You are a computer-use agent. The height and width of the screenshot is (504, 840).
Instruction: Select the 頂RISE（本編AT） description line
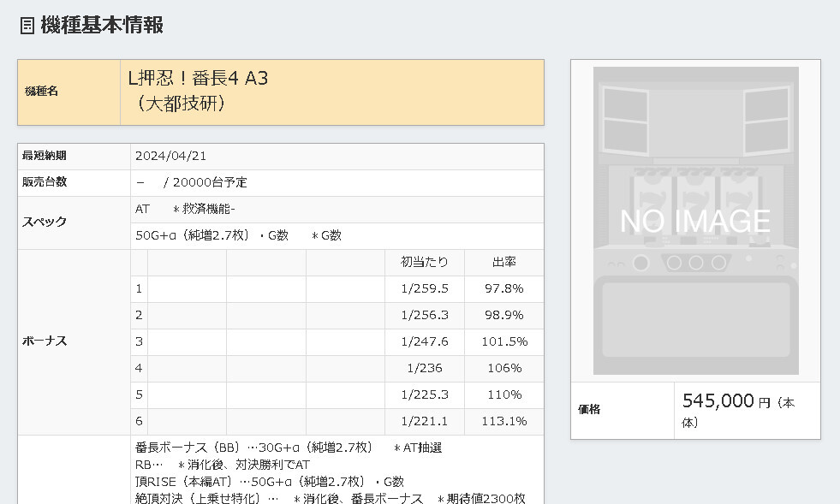pos(270,482)
